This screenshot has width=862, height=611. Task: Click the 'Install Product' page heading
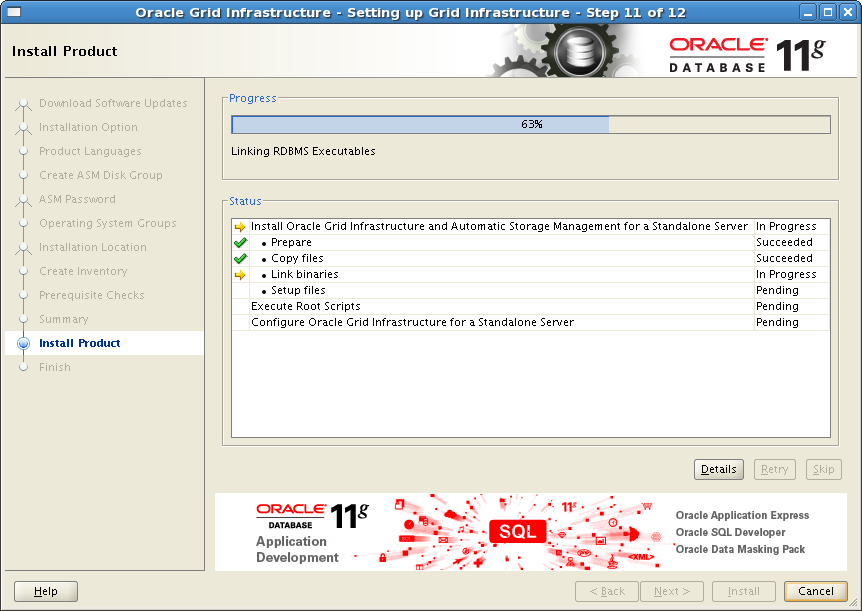(64, 51)
